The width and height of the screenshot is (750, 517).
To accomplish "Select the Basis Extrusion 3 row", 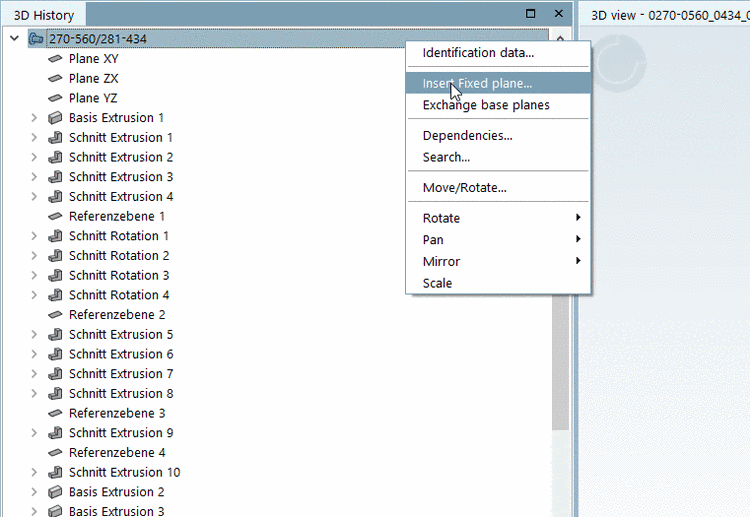I will (x=116, y=511).
